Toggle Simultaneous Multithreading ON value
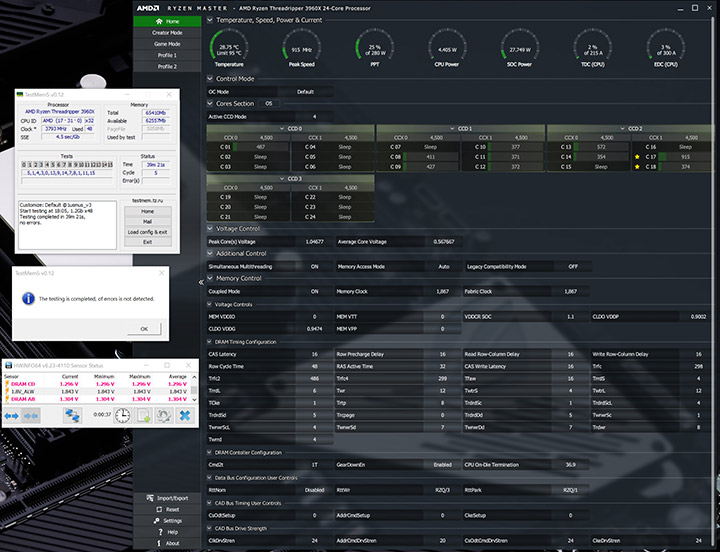Viewport: 720px width, 552px height. point(315,267)
